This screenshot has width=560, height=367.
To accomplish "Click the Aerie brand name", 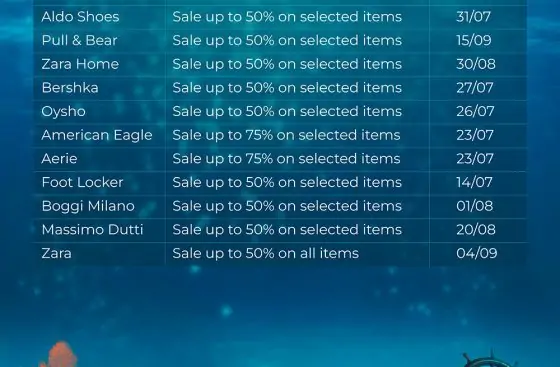I will point(59,159).
